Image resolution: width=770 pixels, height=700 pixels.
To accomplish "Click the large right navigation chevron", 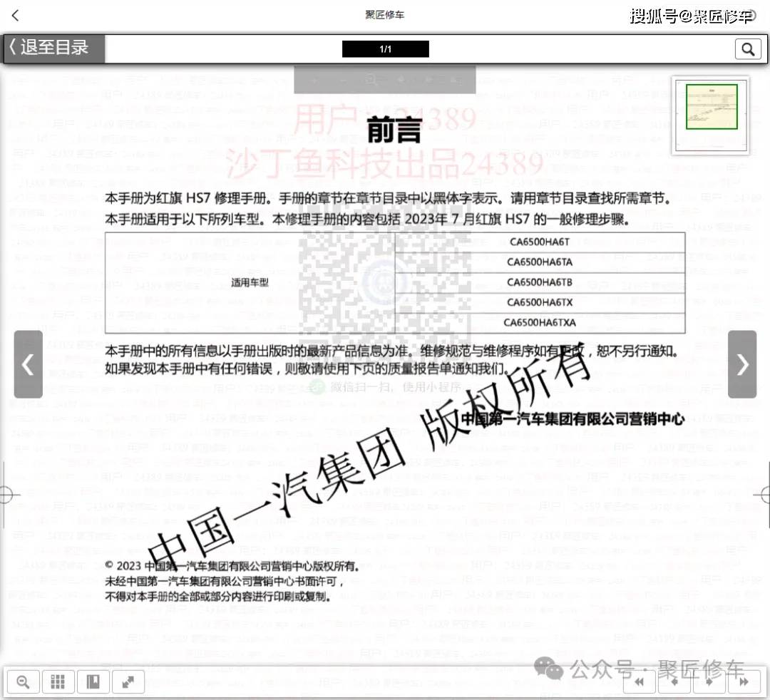I will click(x=742, y=365).
